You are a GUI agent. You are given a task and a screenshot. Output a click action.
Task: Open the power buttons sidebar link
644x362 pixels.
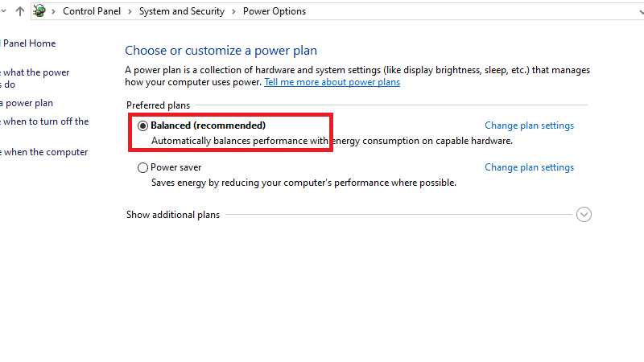coord(35,73)
